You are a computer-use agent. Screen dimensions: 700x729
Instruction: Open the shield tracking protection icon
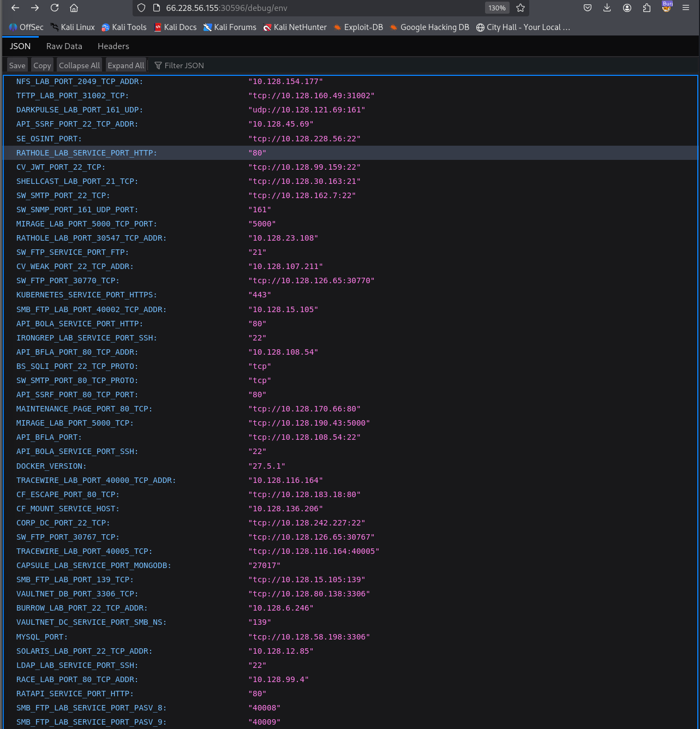coord(141,8)
